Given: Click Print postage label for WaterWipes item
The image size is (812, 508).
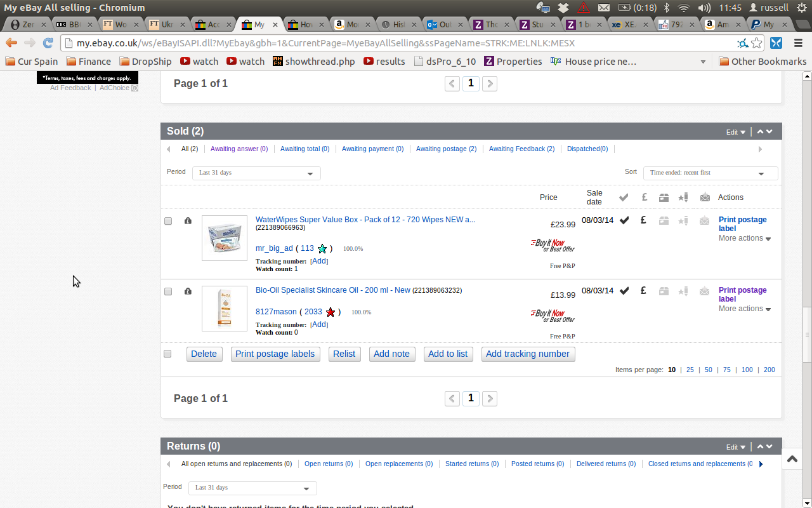Looking at the screenshot, I should coord(743,224).
